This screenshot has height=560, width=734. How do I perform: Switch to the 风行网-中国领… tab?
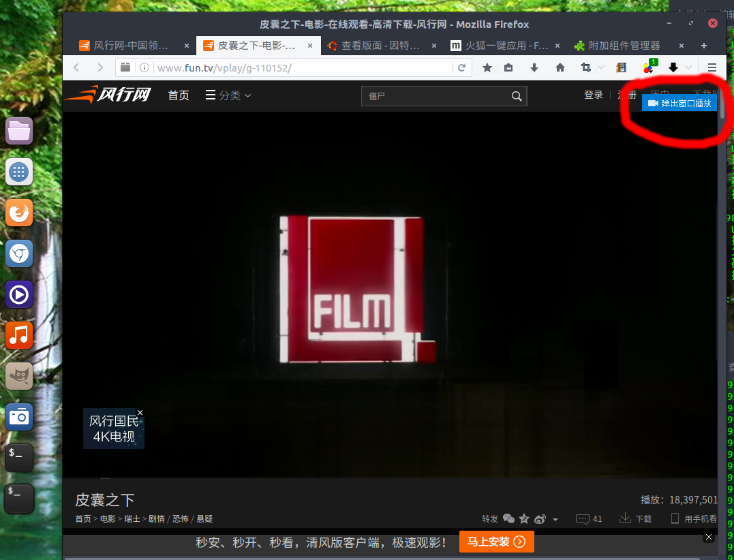(134, 46)
